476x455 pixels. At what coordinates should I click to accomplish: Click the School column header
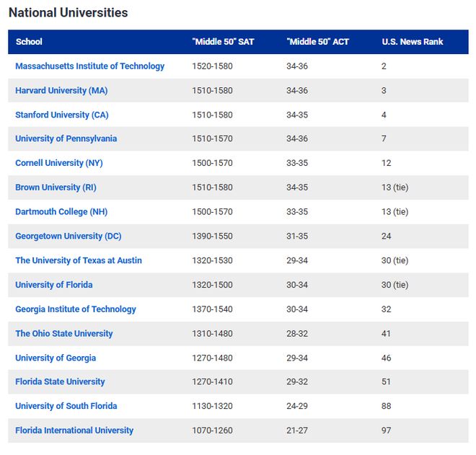(29, 42)
